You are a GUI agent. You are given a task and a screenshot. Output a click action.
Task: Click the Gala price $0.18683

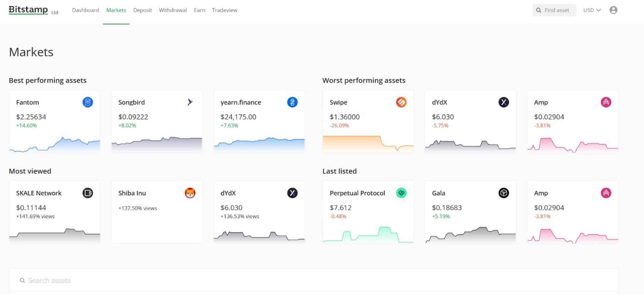447,208
